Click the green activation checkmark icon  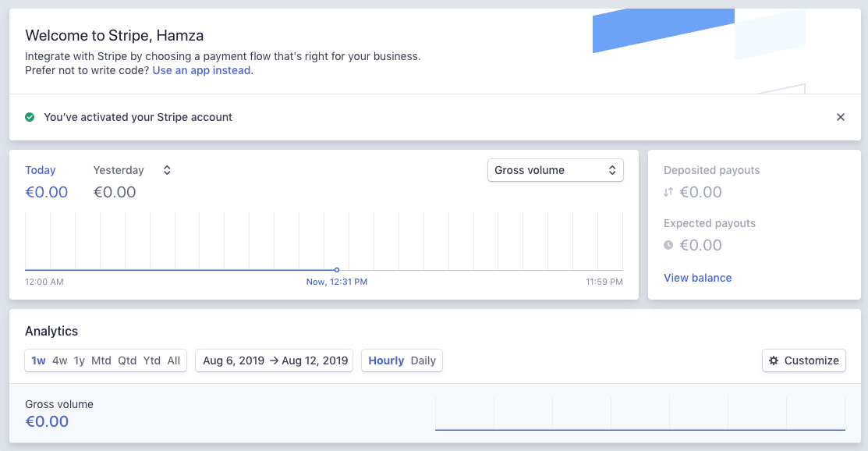pos(30,117)
